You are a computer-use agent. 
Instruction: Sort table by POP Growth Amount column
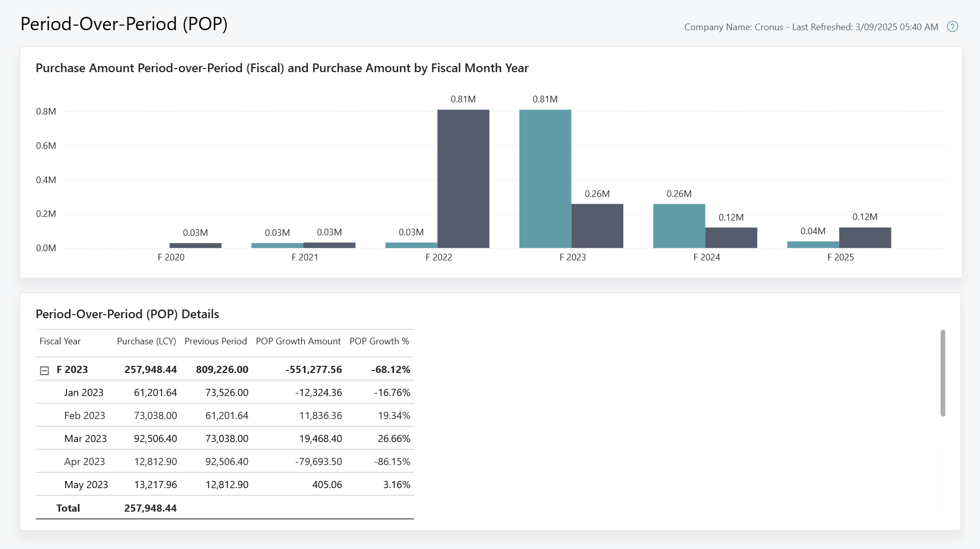point(298,341)
